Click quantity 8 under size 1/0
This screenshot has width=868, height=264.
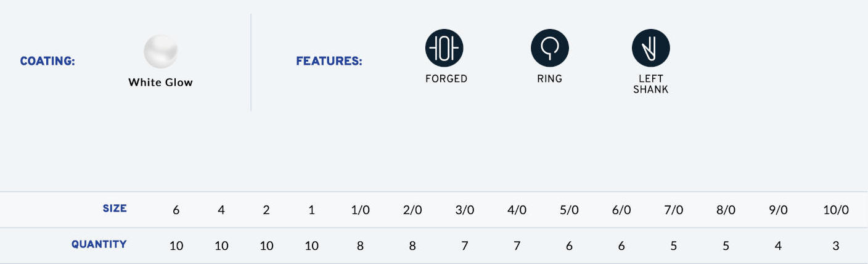pos(360,245)
